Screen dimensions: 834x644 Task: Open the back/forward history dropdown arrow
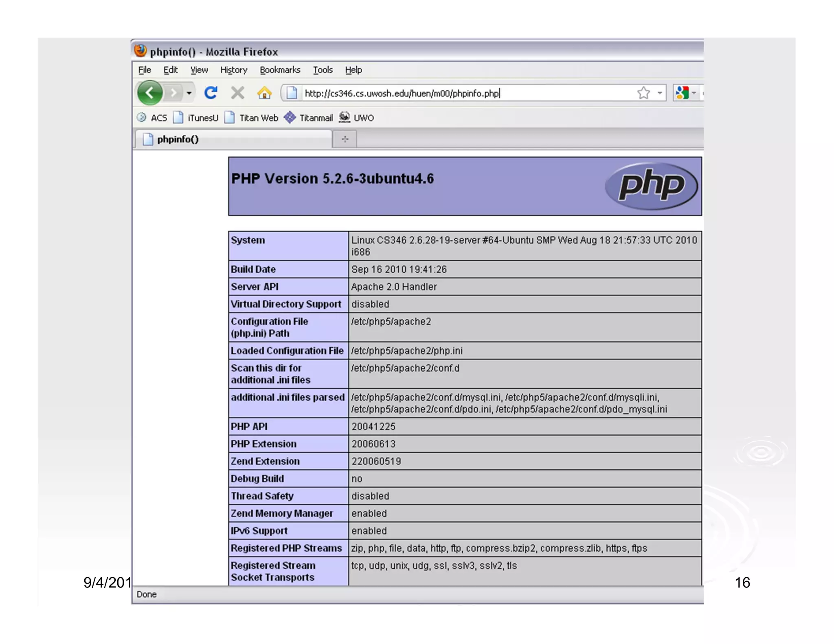coord(189,93)
